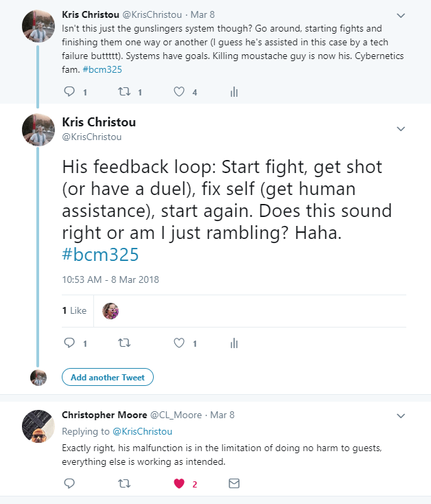The width and height of the screenshot is (431, 504).
Task: Open Christopher Moore's profile picture
Action: tap(38, 426)
